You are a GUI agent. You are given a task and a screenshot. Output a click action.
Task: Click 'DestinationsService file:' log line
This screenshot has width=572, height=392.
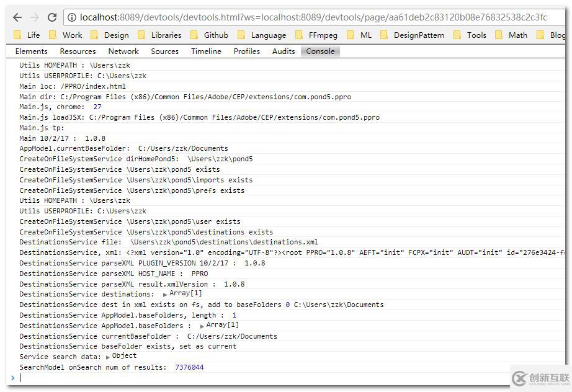(x=169, y=242)
